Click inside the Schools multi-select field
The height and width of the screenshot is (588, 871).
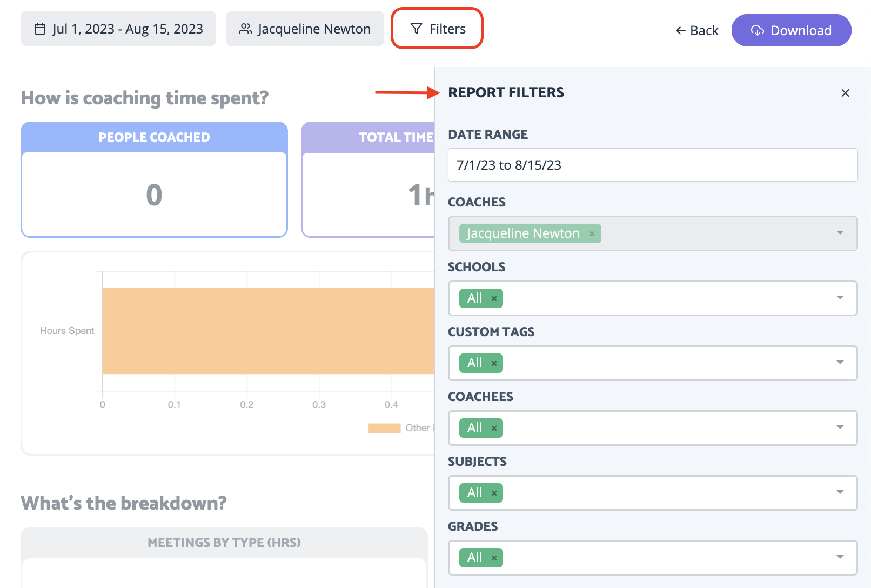(653, 298)
